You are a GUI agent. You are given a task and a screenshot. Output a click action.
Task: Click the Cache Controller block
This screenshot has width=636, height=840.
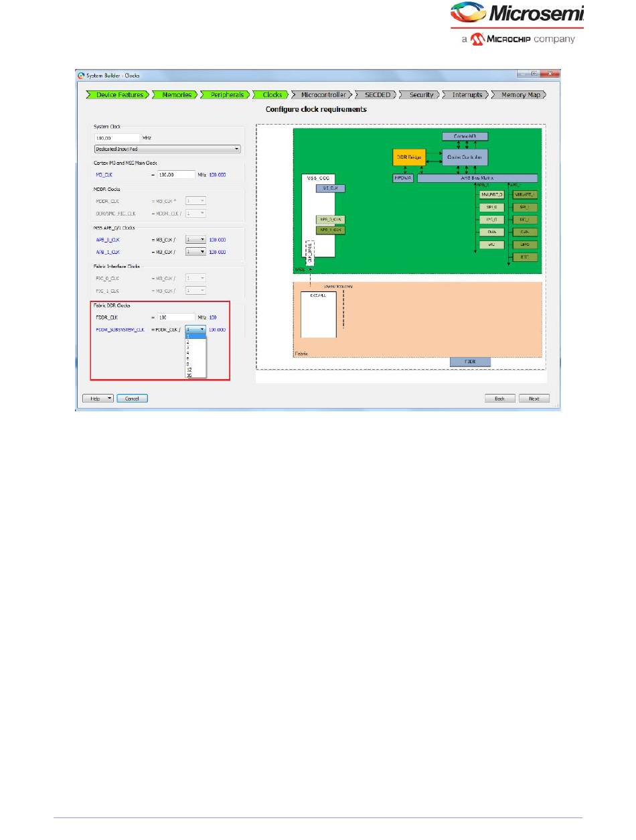point(465,157)
